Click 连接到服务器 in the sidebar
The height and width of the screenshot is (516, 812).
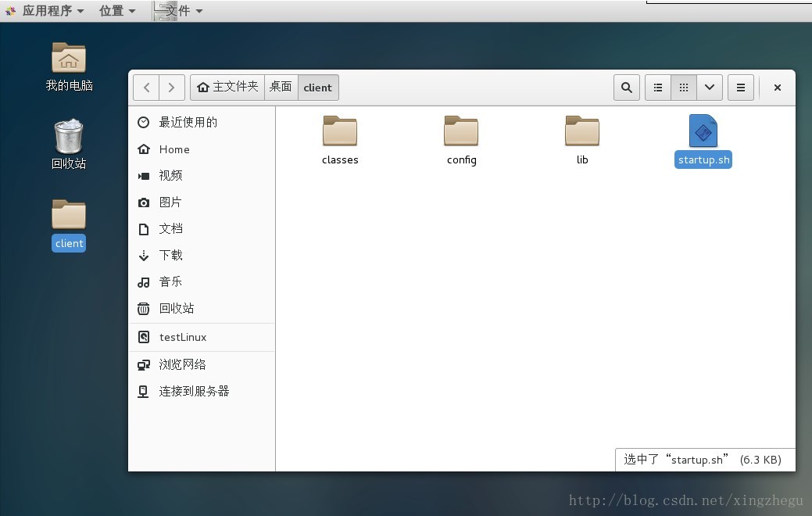click(193, 391)
